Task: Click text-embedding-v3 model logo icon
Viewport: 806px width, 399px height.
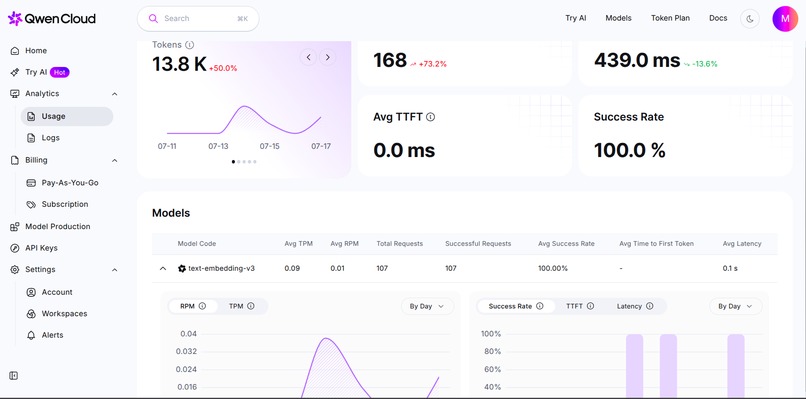Action: click(x=181, y=268)
